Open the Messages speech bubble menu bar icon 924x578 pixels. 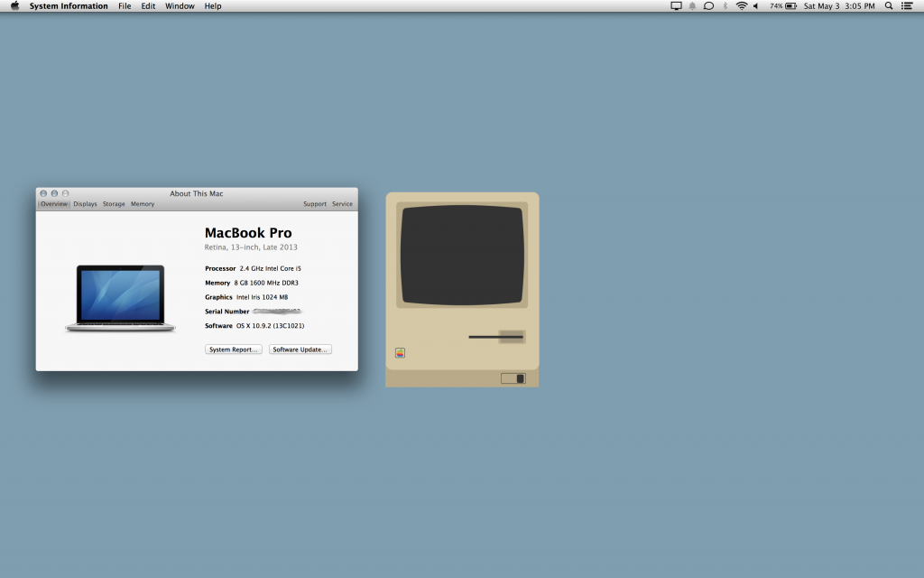(708, 6)
